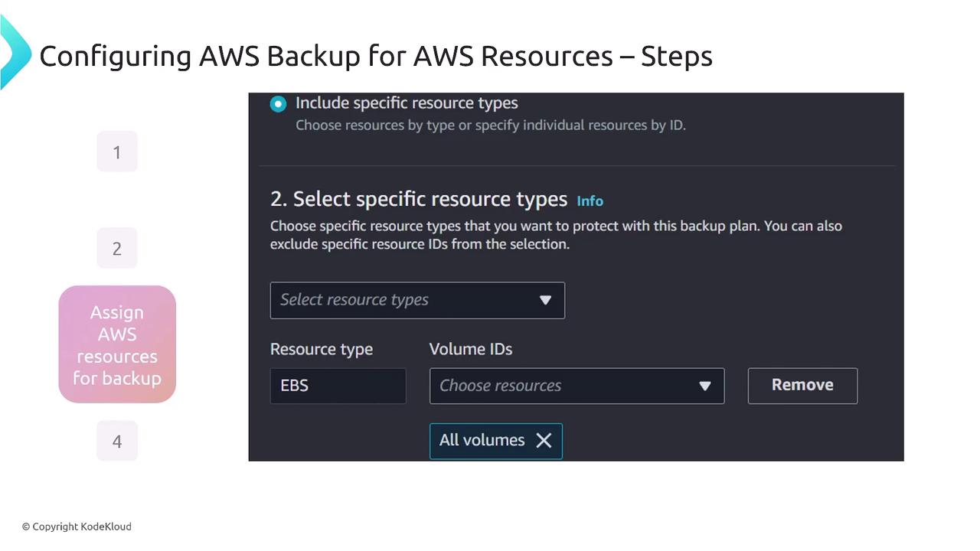The width and height of the screenshot is (980, 551).
Task: Open the 'Select resource types' dropdown
Action: pos(406,300)
